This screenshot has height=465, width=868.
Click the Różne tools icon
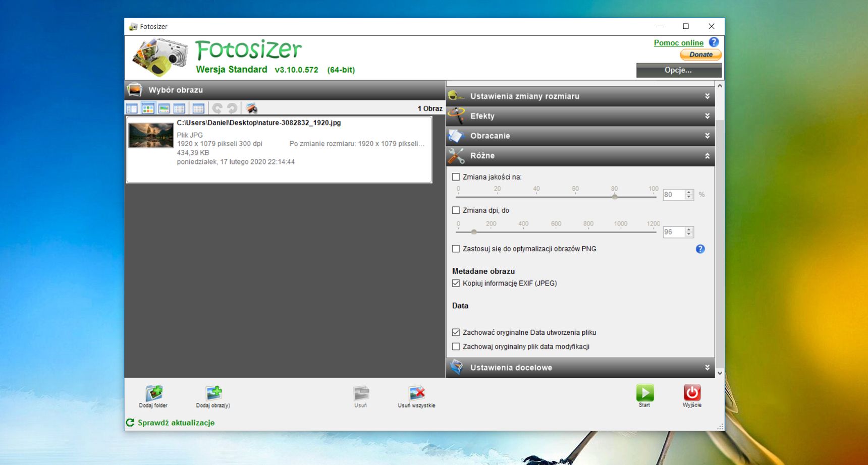click(x=456, y=156)
